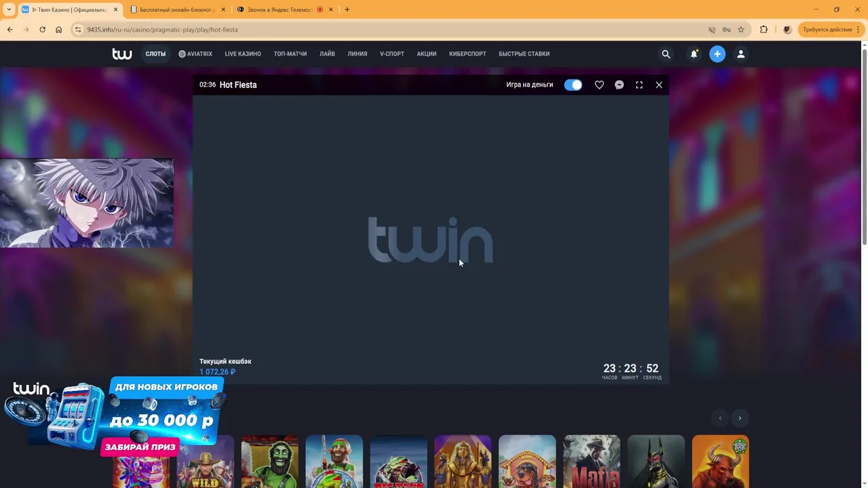
Task: Close the 'Бесплатный онлайн блокнот' tab
Action: 223,9
